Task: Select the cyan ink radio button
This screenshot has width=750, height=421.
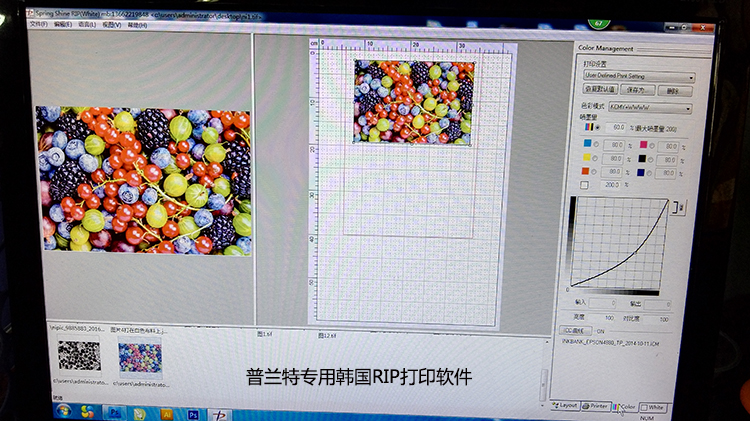Action: 596,144
